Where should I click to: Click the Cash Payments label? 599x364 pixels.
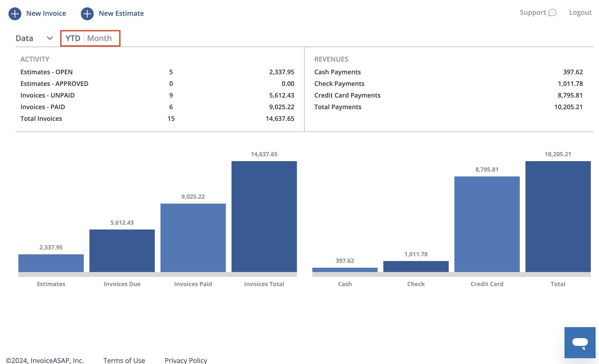pyautogui.click(x=337, y=72)
